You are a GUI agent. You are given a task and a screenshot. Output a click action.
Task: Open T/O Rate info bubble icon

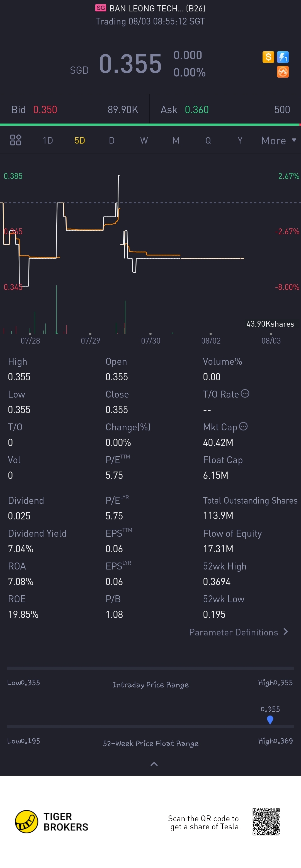point(245,394)
